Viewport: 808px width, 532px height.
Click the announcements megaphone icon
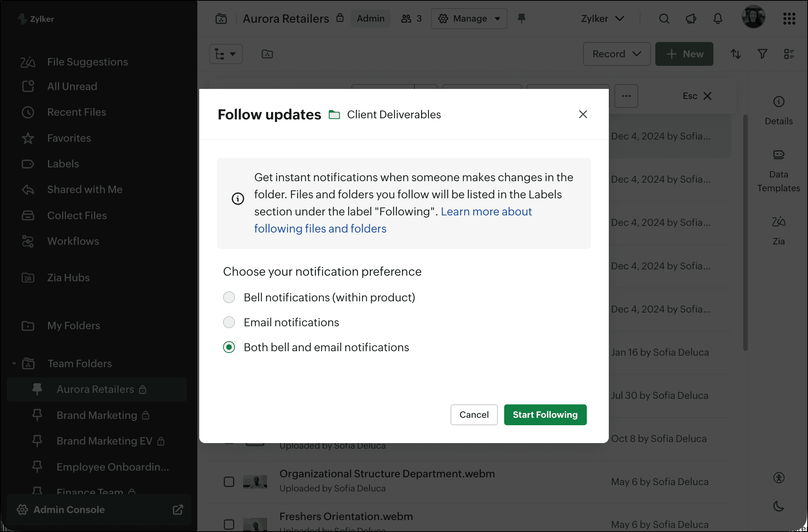pos(691,19)
